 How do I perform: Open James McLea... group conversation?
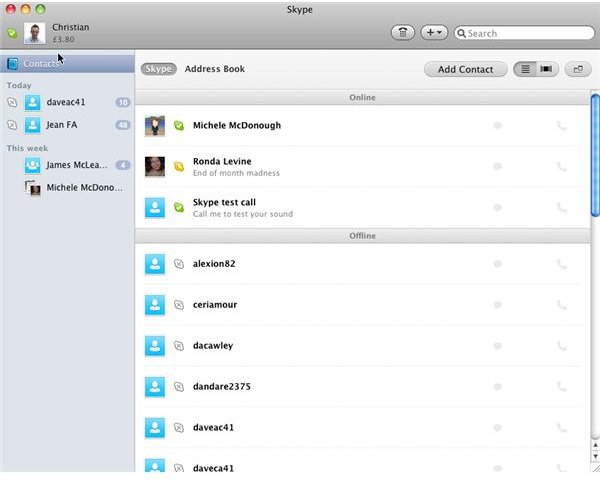pyautogui.click(x=67, y=165)
